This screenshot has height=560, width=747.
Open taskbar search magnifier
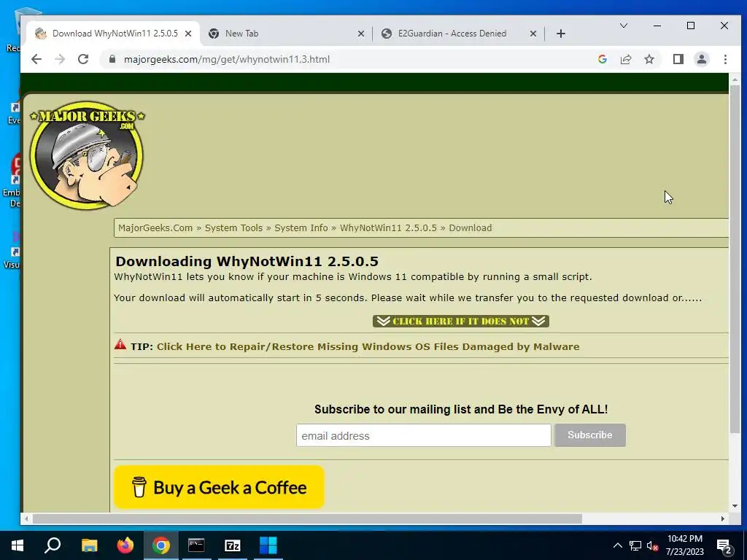[53, 545]
